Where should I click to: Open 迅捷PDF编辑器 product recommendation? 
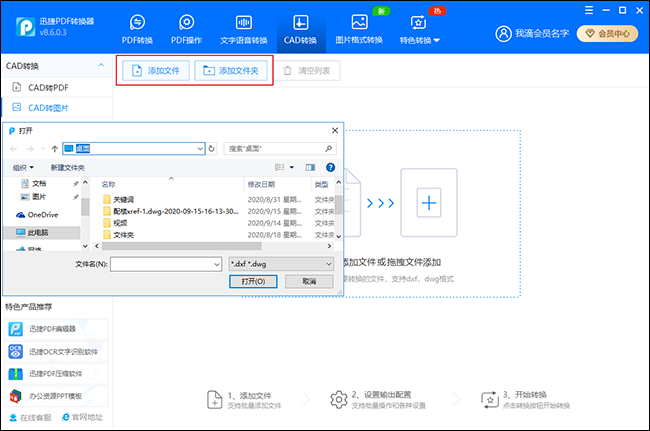[57, 329]
